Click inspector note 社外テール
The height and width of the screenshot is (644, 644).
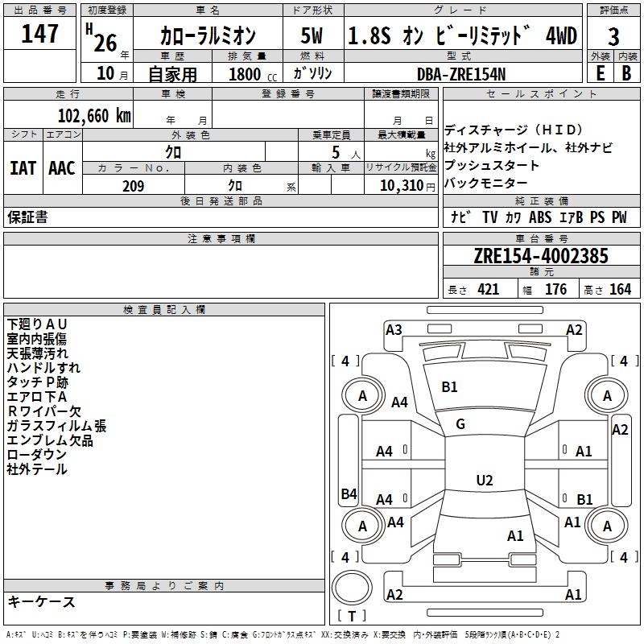(37, 469)
